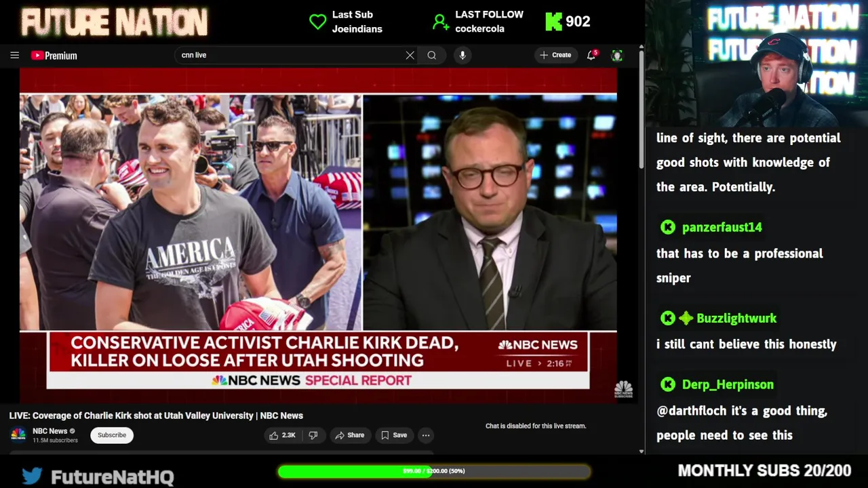Image resolution: width=868 pixels, height=488 pixels.
Task: Click 'Chat is disabled for this live stream' notice
Action: pyautogui.click(x=536, y=426)
